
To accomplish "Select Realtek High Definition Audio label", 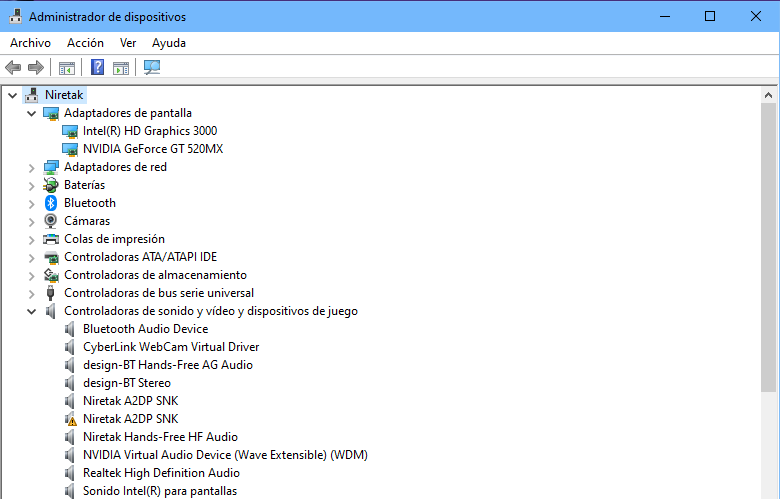I will point(161,473).
